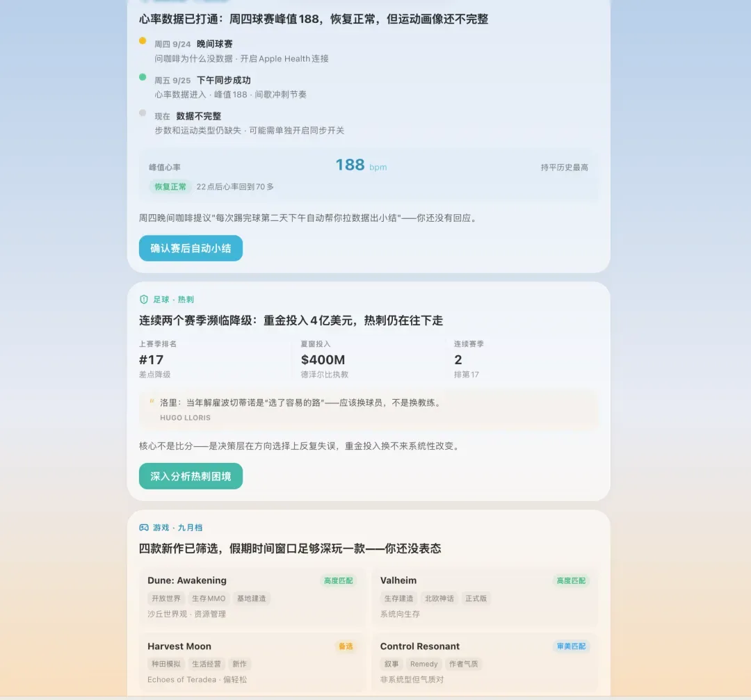This screenshot has width=751, height=700.
Task: Click the 差点降级 caption
Action: click(x=154, y=375)
